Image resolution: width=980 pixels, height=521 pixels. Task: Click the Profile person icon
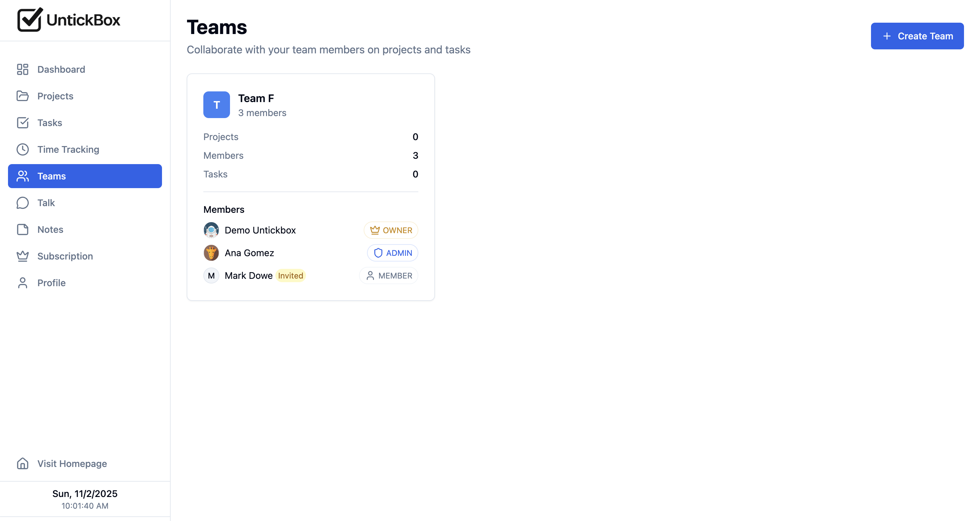point(22,283)
